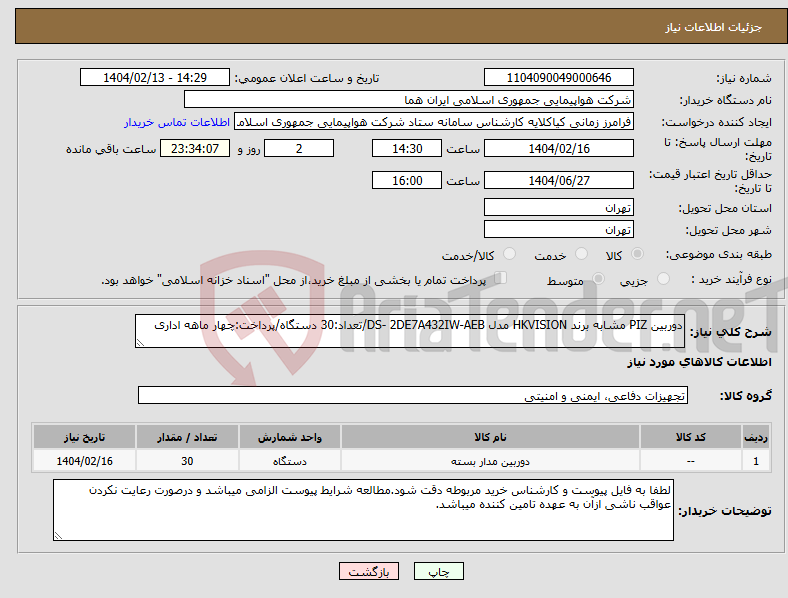Click the تاریخ نیاز column header

(x=84, y=437)
